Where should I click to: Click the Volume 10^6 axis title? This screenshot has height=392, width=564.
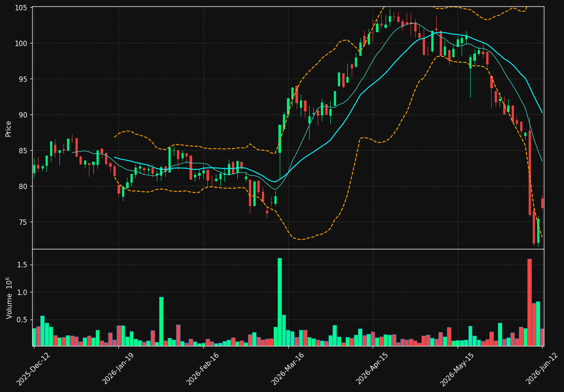point(8,298)
